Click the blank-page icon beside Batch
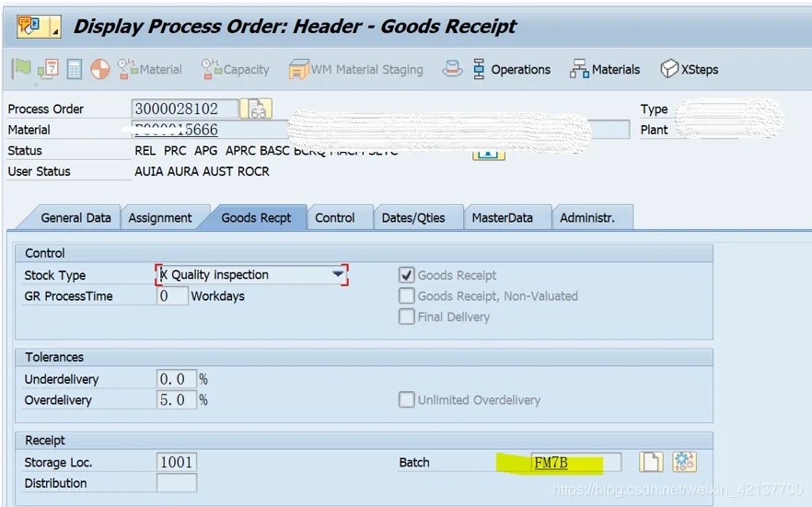 pos(651,462)
